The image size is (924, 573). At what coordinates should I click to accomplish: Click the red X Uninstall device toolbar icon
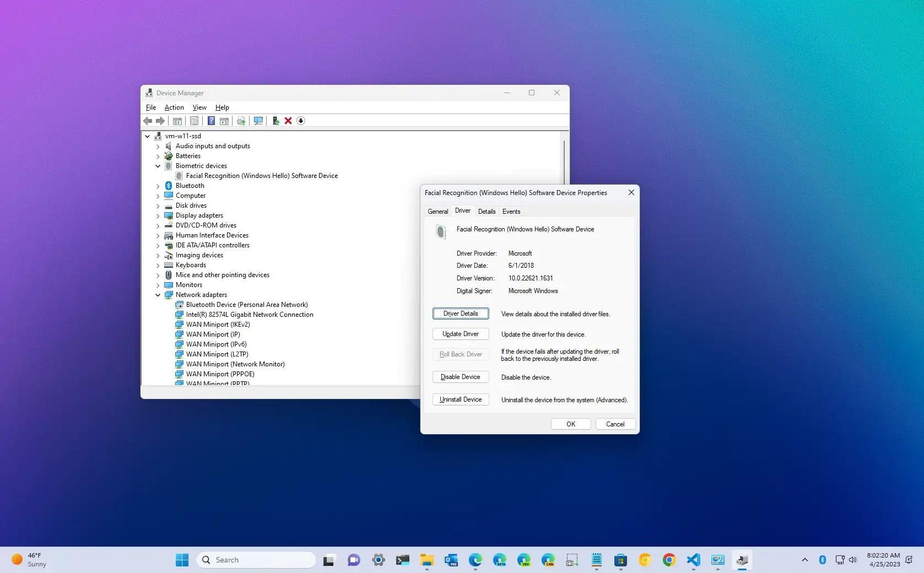coord(288,121)
